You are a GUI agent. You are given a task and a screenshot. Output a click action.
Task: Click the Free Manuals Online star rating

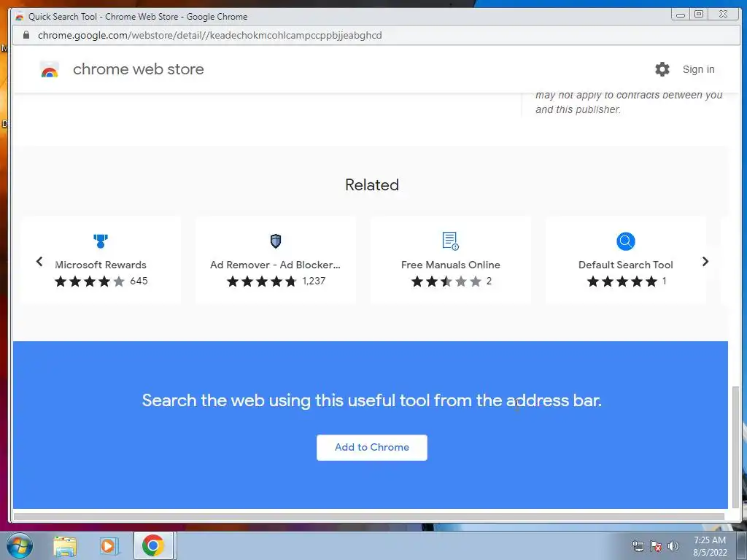446,281
